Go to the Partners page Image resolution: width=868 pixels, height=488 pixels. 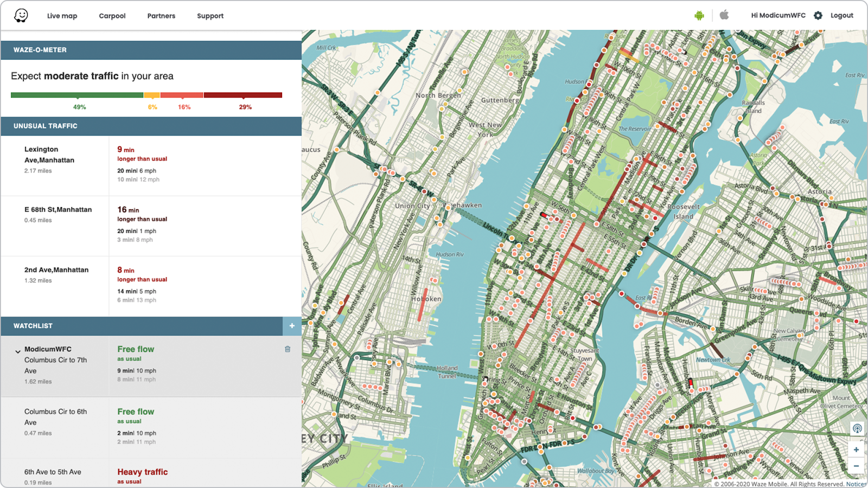coord(161,16)
